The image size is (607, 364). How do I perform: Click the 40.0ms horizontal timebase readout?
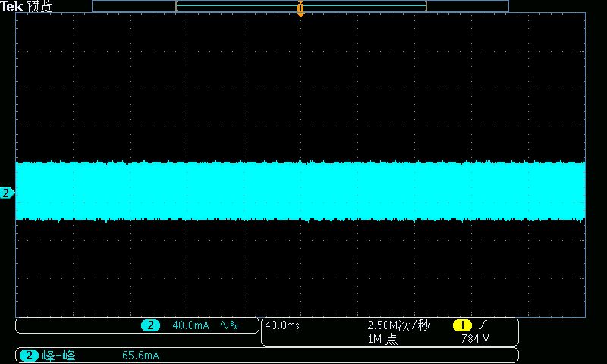282,325
